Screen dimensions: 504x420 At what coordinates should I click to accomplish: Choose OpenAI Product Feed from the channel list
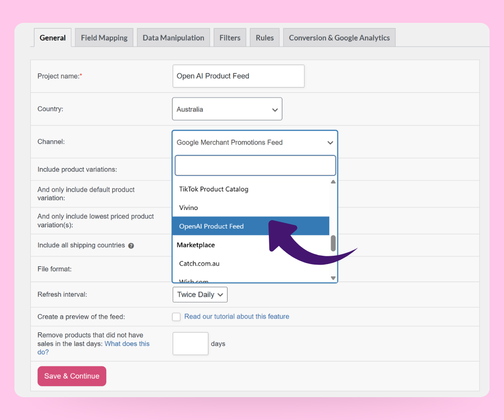(x=211, y=226)
